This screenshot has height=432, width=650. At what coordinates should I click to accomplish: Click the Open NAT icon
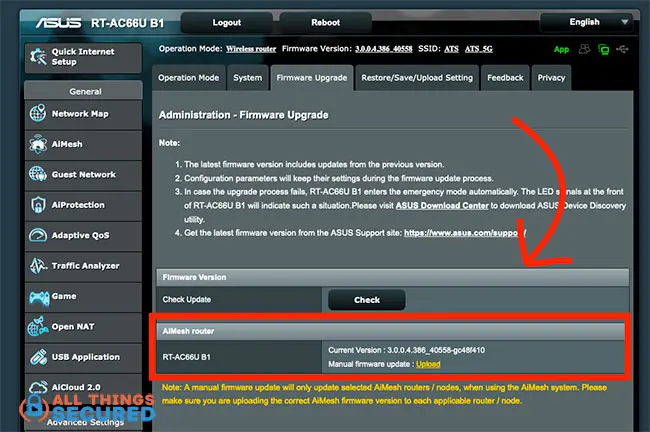click(38, 326)
